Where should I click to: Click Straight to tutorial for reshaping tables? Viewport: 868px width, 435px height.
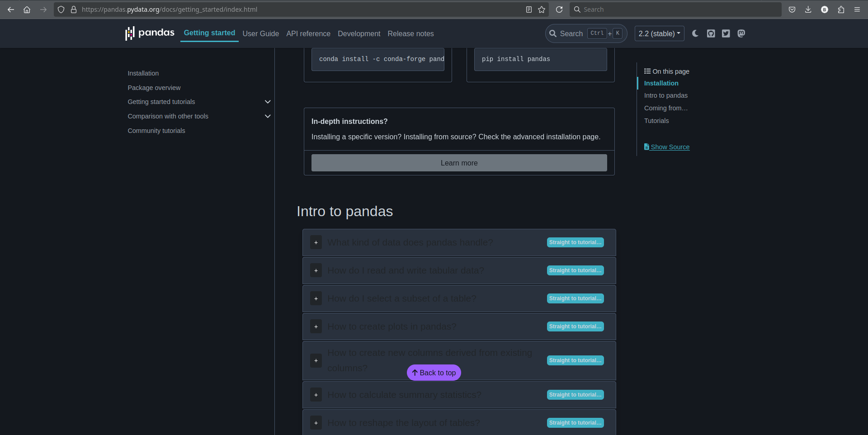576,423
